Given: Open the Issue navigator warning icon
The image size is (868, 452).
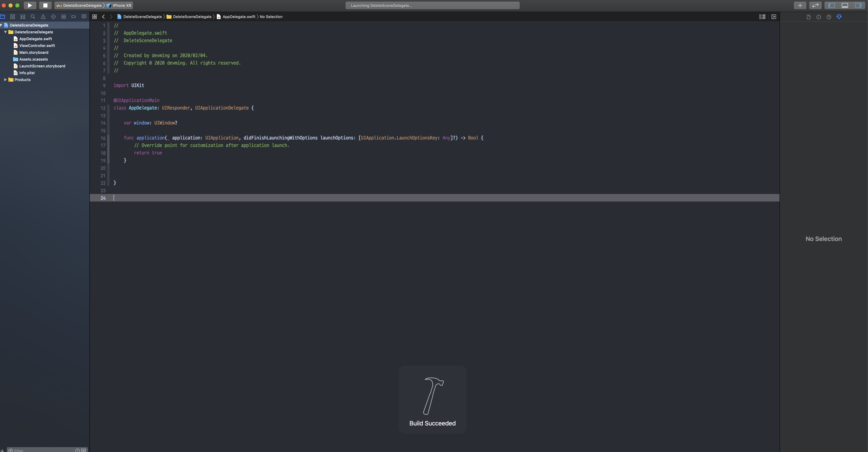Looking at the screenshot, I should pyautogui.click(x=43, y=17).
